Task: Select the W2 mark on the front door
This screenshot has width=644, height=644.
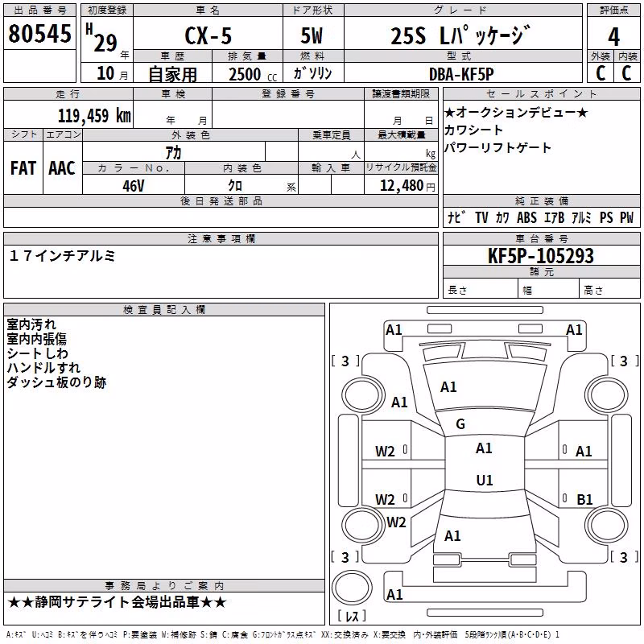Action: click(x=385, y=452)
